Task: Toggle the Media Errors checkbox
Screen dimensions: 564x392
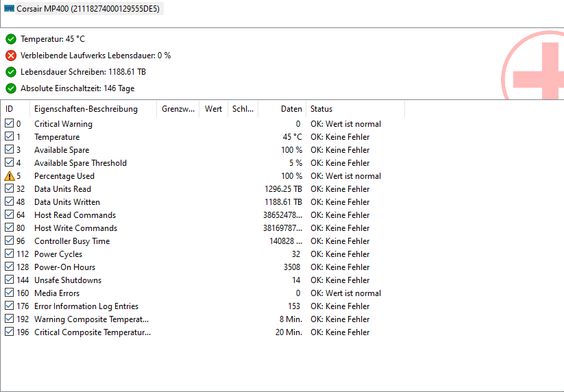Action: [10, 293]
